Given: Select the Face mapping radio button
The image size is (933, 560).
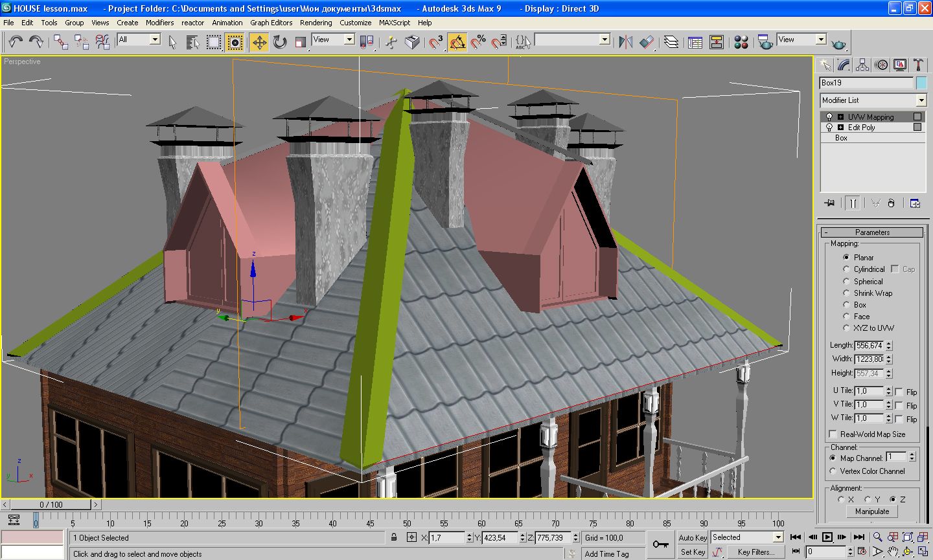Looking at the screenshot, I should (846, 316).
